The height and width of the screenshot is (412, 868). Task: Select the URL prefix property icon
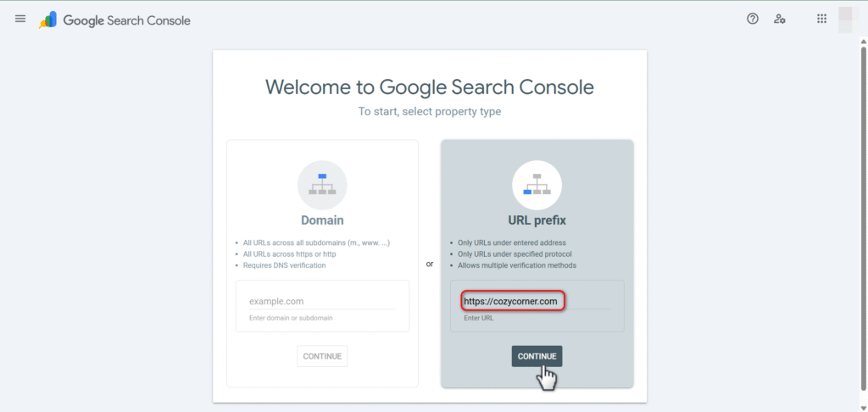click(537, 185)
